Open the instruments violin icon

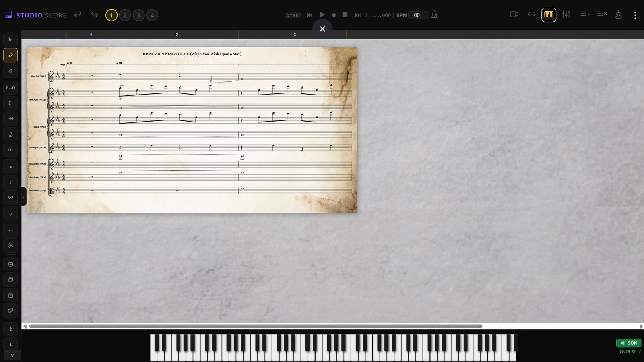click(x=619, y=14)
